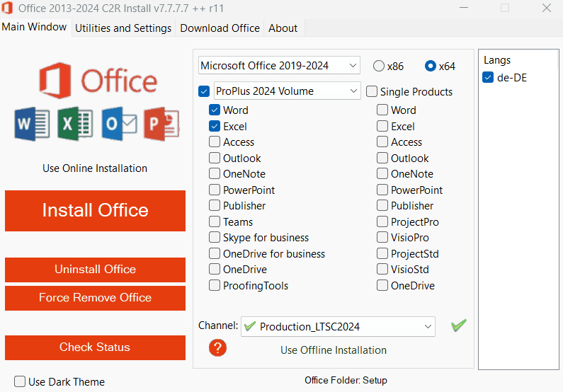Screen dimensions: 563x392
Task: Click the Channel: label text
Action: 218,325
